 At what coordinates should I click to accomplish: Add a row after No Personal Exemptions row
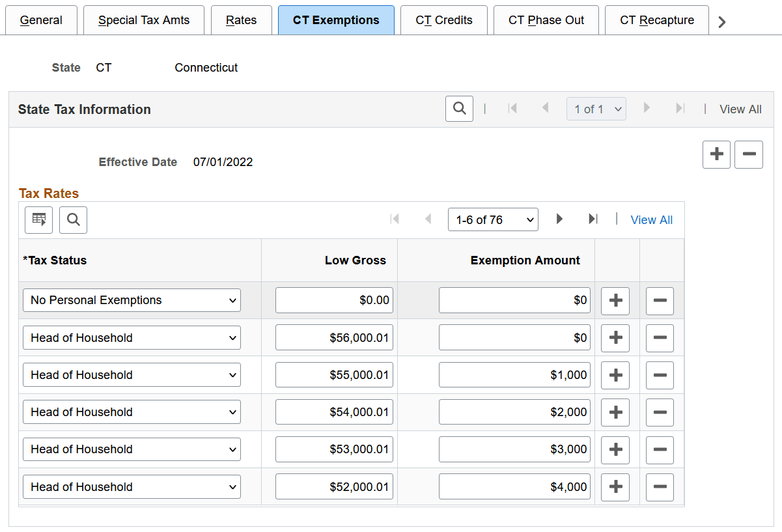click(615, 300)
